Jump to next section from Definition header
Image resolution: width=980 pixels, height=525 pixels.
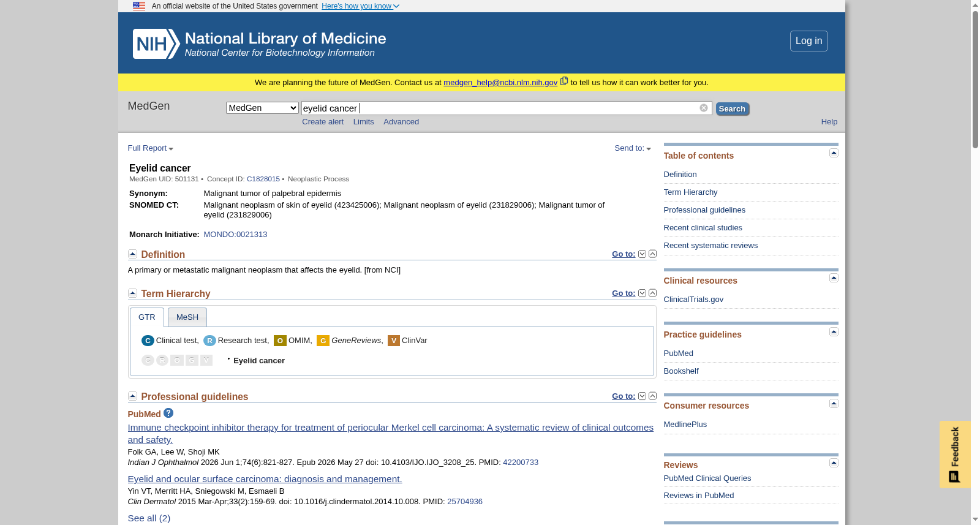click(x=642, y=254)
